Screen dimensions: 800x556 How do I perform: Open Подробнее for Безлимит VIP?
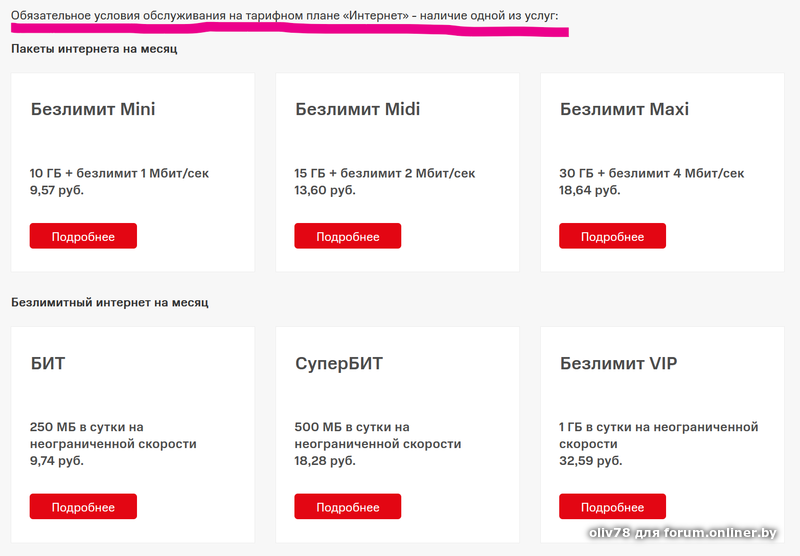tap(612, 506)
